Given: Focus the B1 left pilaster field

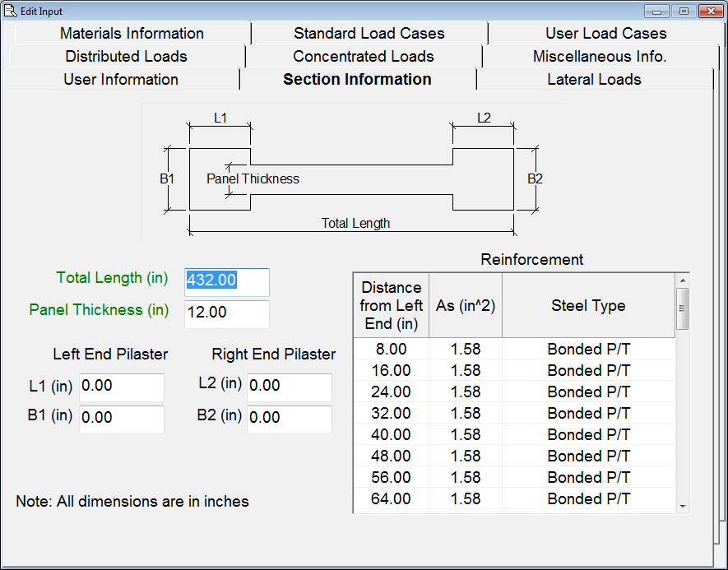Looking at the screenshot, I should pyautogui.click(x=121, y=419).
